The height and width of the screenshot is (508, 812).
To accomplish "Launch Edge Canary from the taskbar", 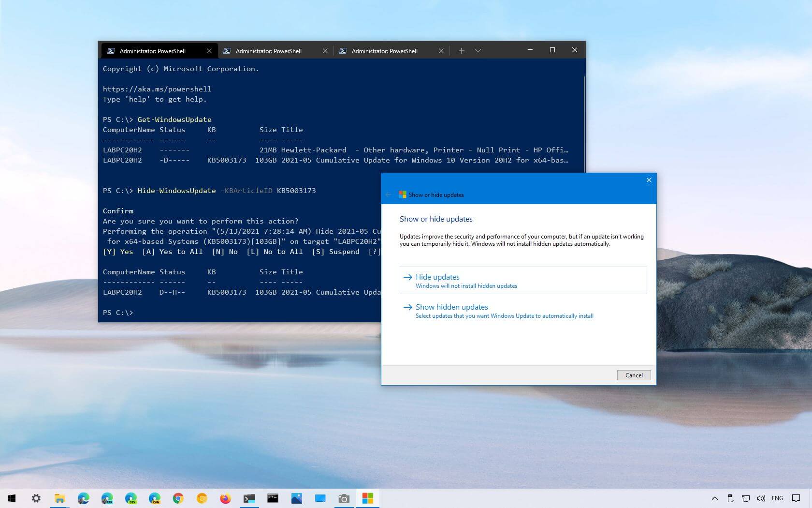I will coord(154,498).
